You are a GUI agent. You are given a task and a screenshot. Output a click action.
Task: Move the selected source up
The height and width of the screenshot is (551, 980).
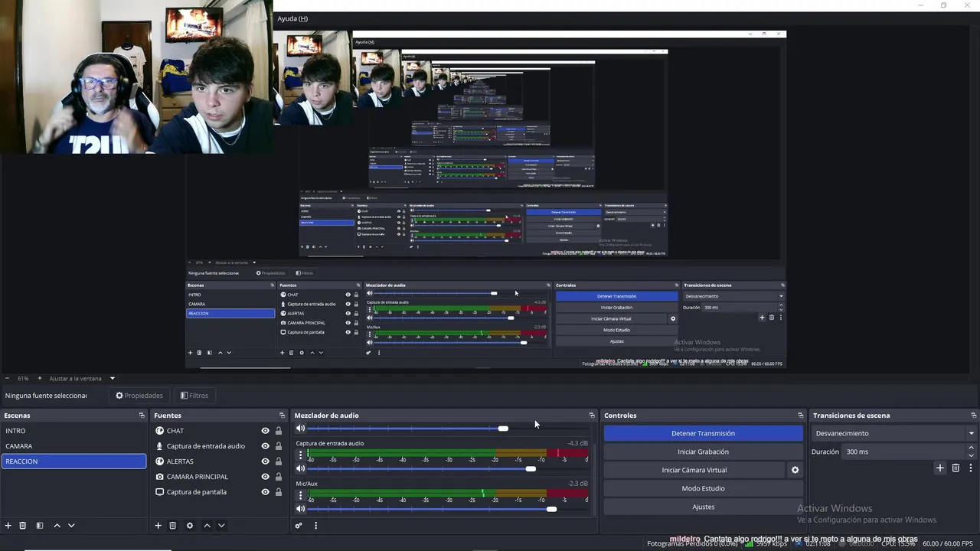(207, 526)
